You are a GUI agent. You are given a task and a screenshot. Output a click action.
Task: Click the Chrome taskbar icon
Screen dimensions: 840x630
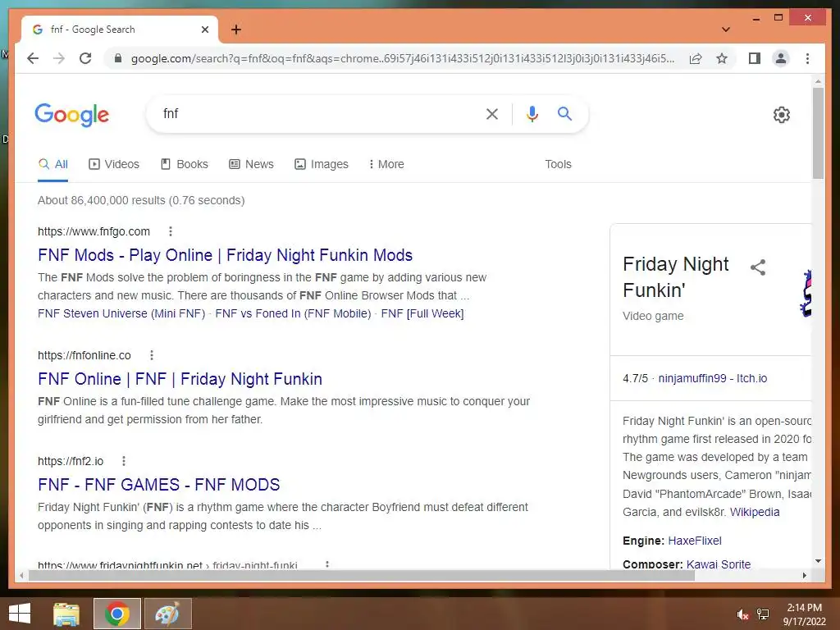[116, 614]
